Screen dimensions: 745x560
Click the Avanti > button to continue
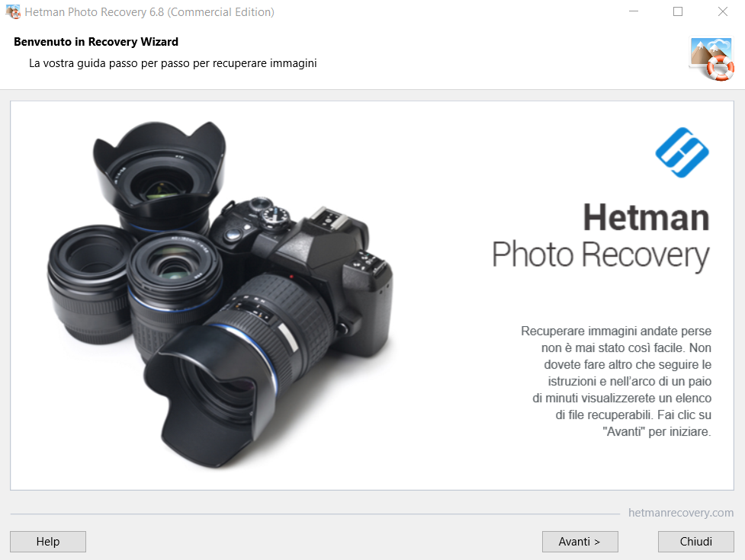tap(580, 542)
